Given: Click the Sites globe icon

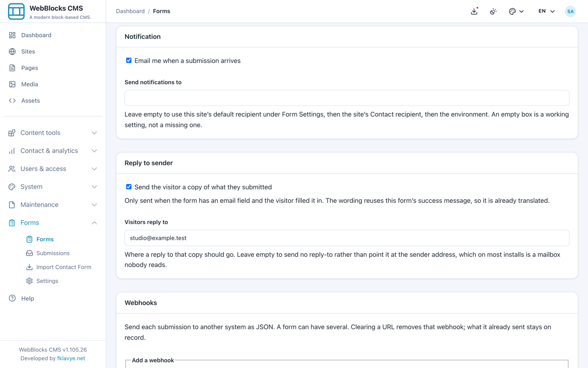Looking at the screenshot, I should (x=12, y=52).
